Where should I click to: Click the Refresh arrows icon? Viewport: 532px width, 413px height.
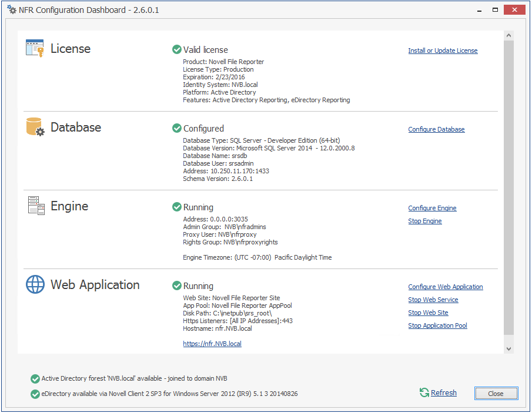tap(424, 392)
